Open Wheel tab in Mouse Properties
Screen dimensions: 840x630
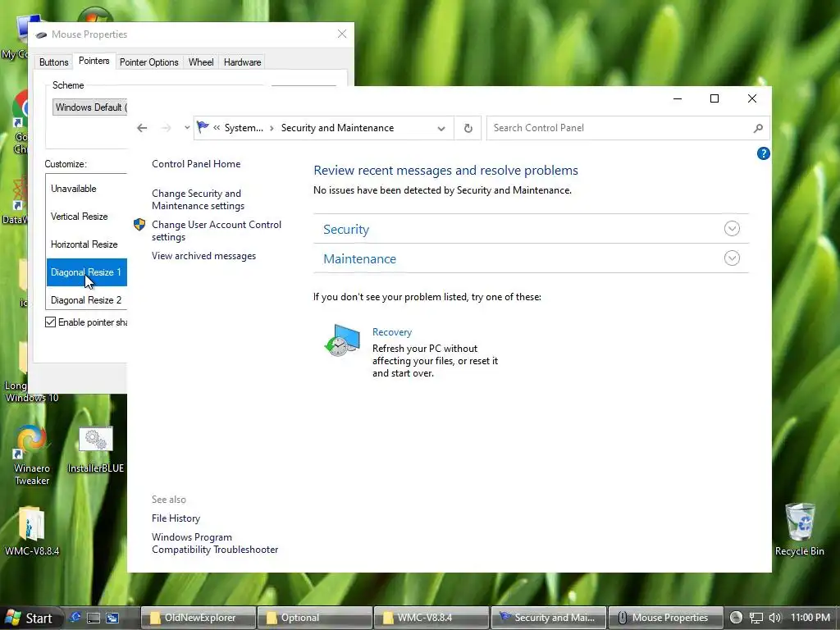click(201, 62)
